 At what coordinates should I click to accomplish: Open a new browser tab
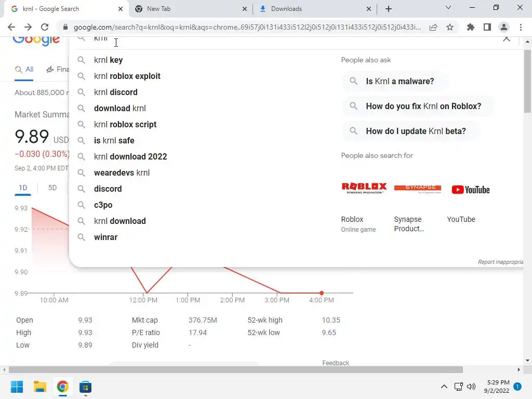[x=389, y=9]
